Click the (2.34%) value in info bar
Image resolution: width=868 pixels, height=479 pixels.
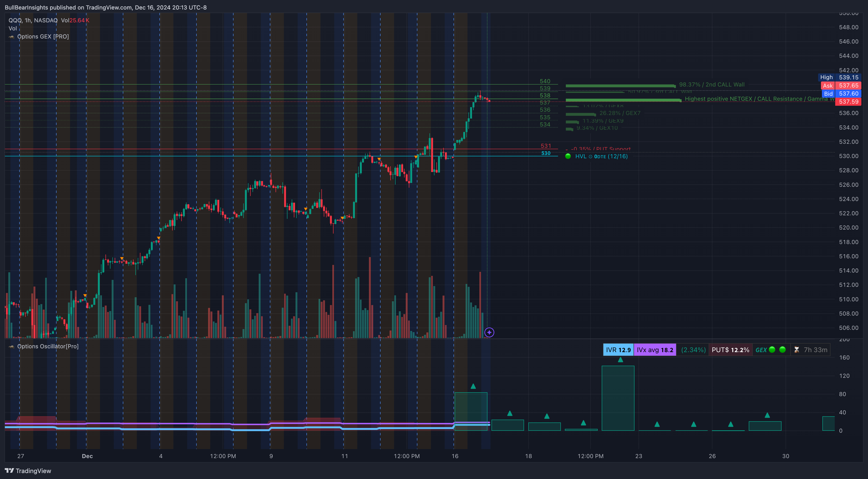click(x=693, y=350)
